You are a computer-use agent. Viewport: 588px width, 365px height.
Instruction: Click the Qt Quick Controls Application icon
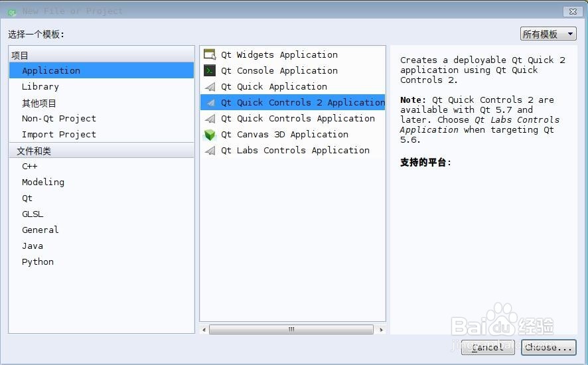point(210,119)
